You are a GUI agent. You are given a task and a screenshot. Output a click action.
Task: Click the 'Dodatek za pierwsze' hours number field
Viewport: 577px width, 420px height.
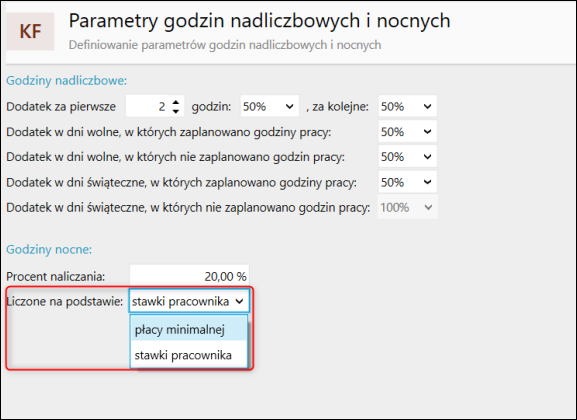coord(155,106)
